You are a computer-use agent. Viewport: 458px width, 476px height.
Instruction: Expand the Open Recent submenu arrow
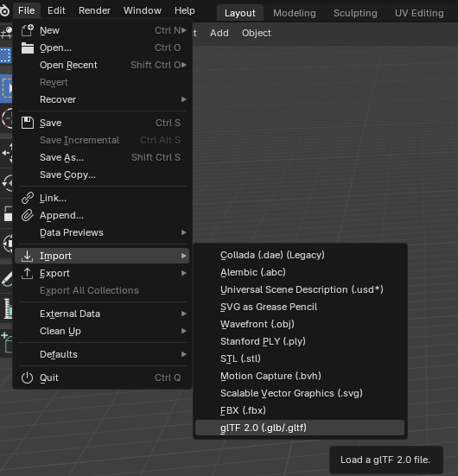click(184, 65)
